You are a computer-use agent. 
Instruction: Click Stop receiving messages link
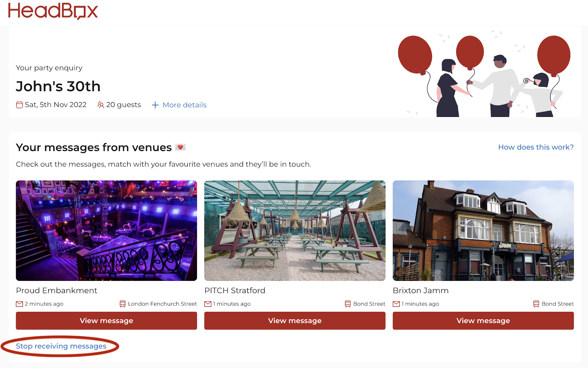tap(61, 346)
